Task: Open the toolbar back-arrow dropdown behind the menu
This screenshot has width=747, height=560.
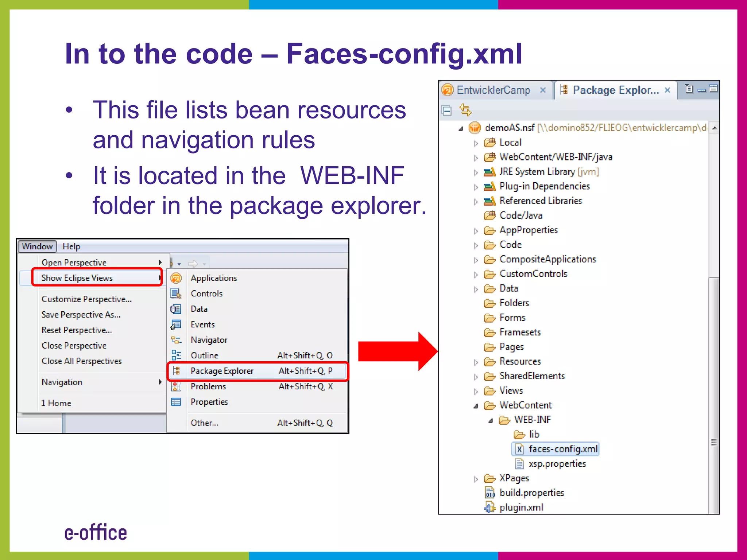Action: [179, 264]
